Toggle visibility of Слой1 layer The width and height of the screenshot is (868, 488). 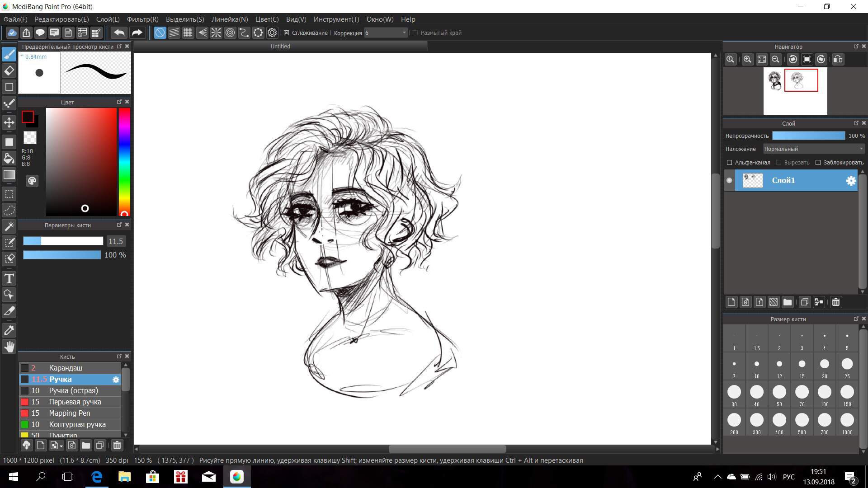(729, 180)
